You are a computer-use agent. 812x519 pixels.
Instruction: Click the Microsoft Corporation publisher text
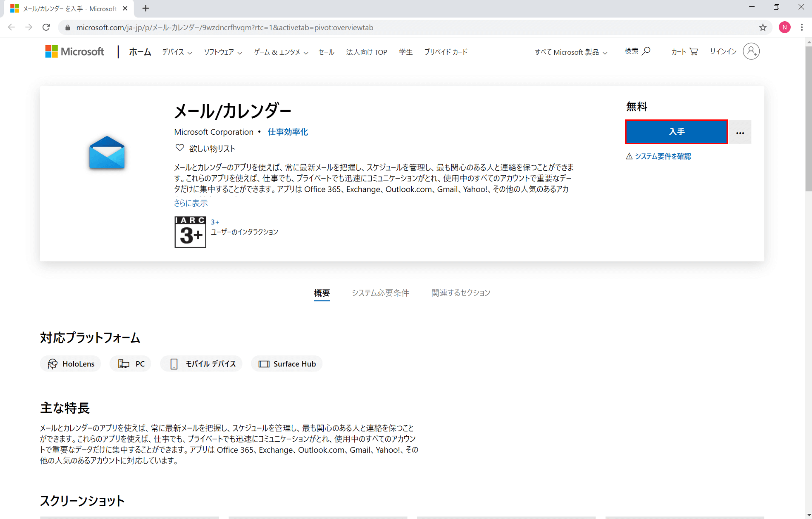[214, 132]
